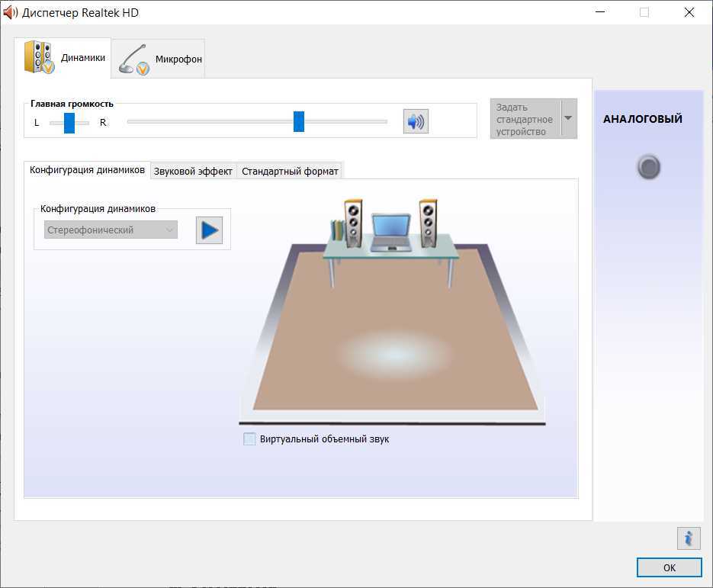Image resolution: width=713 pixels, height=588 pixels.
Task: Play the speaker configuration test sound
Action: pyautogui.click(x=209, y=230)
